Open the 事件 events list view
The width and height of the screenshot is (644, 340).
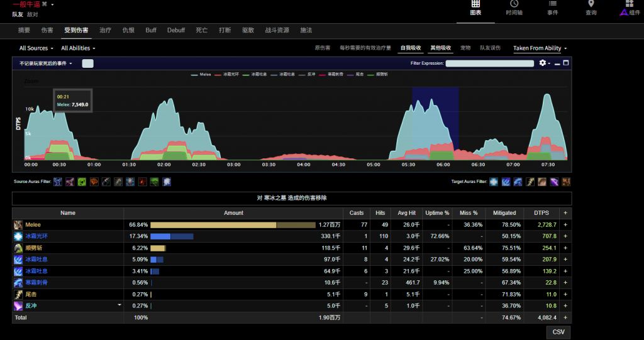pos(552,8)
